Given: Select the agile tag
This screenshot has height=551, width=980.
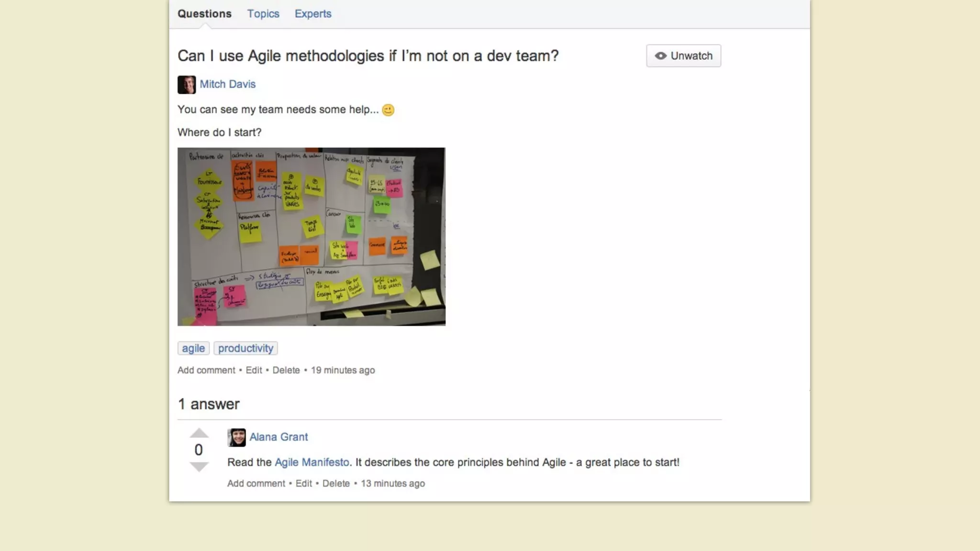Looking at the screenshot, I should 193,348.
